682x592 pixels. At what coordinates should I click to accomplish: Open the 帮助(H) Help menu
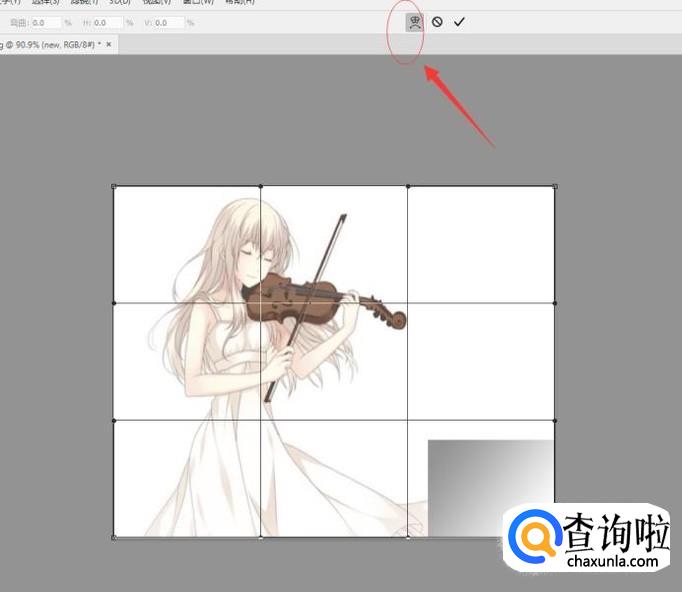pyautogui.click(x=240, y=2)
